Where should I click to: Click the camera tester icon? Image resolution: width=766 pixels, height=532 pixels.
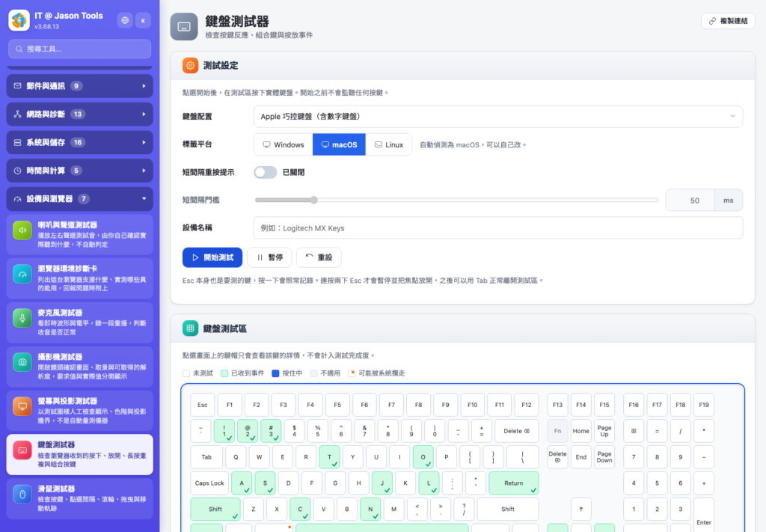[22, 362]
